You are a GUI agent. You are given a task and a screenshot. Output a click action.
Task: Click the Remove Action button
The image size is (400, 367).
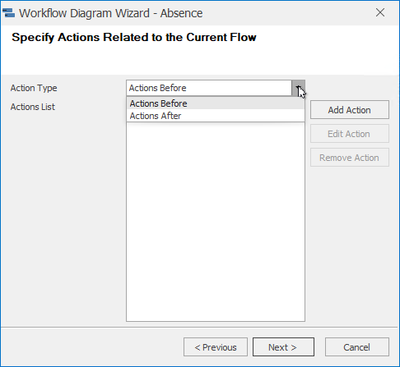[x=349, y=157]
